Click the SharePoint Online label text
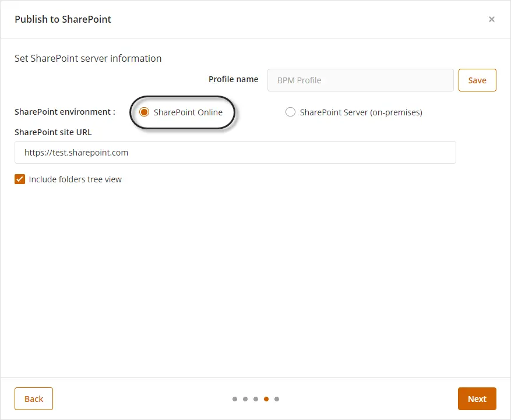The width and height of the screenshot is (511, 420). (x=188, y=112)
